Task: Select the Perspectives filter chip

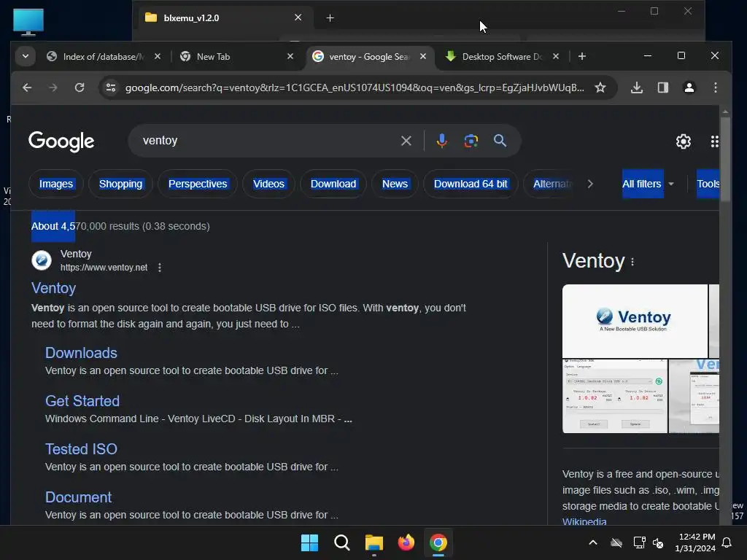Action: (198, 184)
